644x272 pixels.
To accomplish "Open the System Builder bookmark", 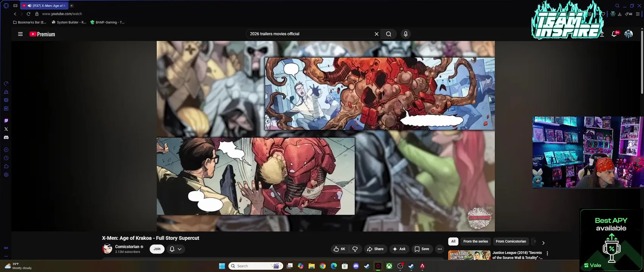I will (x=69, y=22).
